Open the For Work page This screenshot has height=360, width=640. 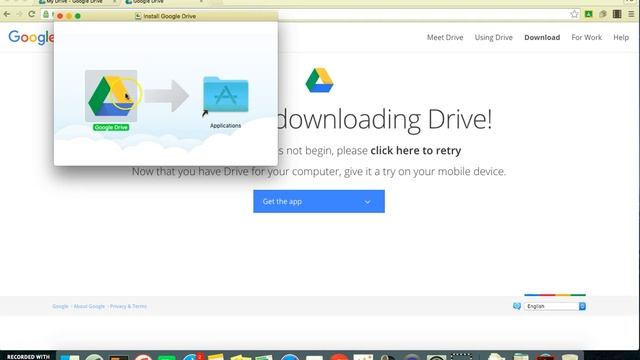click(x=586, y=37)
